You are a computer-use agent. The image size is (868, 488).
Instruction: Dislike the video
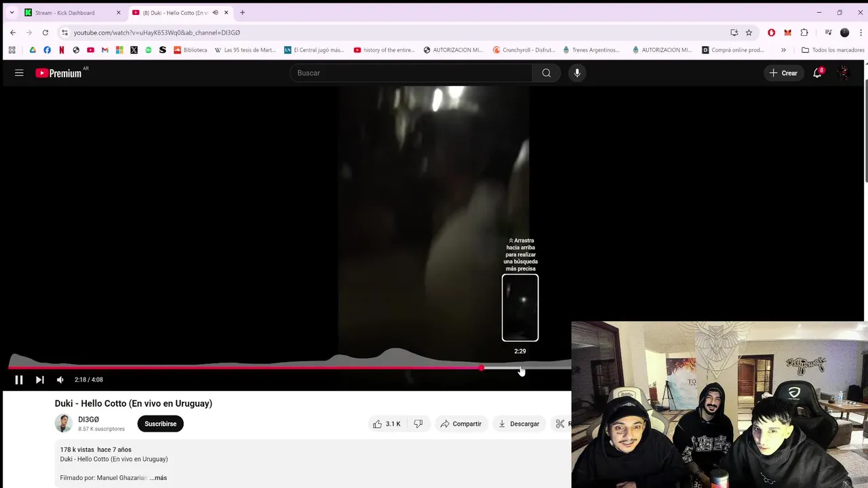pos(418,424)
